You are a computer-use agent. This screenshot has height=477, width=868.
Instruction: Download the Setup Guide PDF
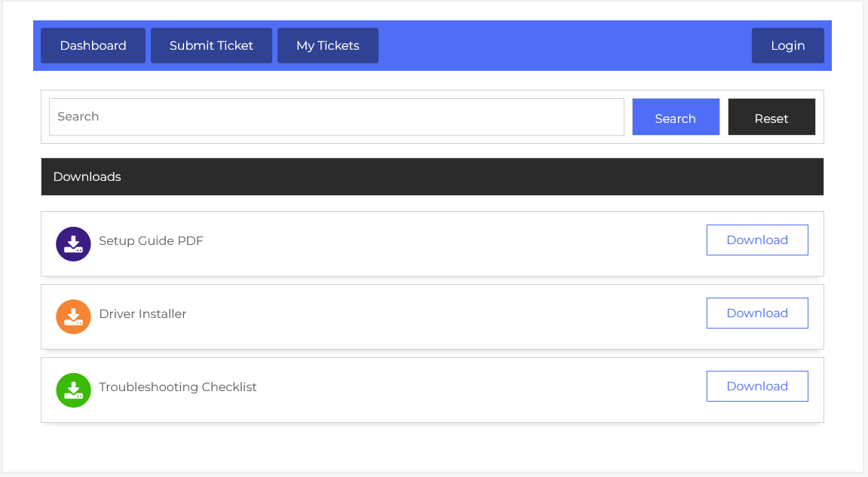[x=757, y=240]
